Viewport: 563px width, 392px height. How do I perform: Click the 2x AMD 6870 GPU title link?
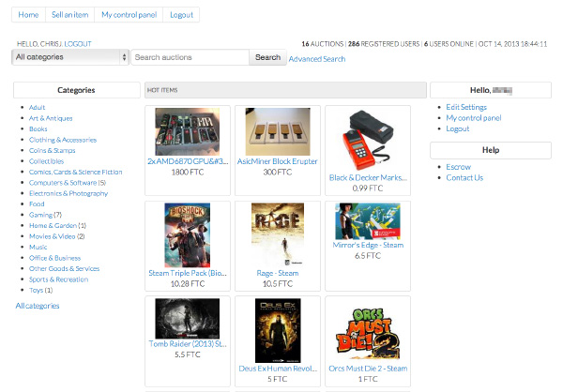(188, 161)
